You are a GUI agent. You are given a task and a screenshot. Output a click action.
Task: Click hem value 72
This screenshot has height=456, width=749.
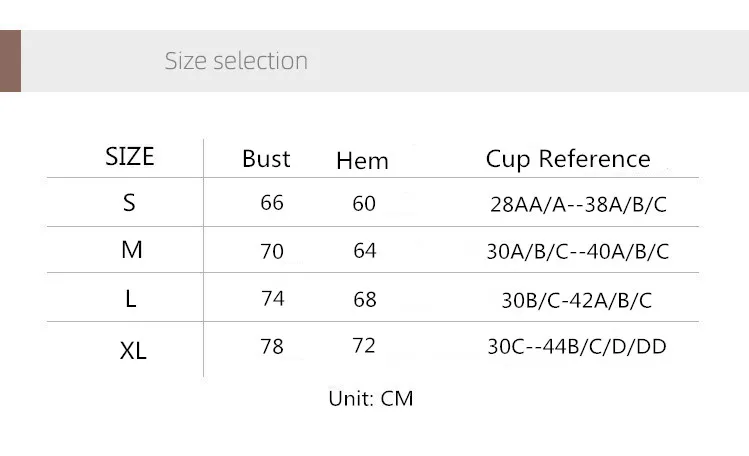tap(364, 345)
